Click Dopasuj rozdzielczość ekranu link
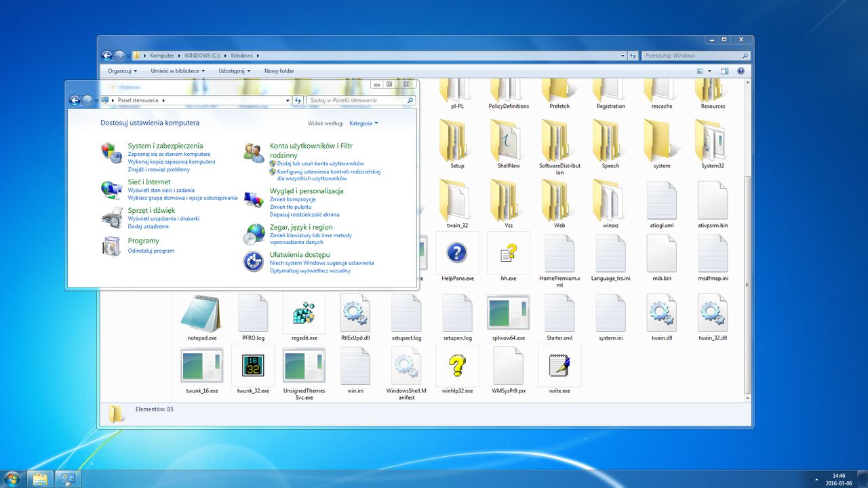868x488 pixels. click(304, 214)
